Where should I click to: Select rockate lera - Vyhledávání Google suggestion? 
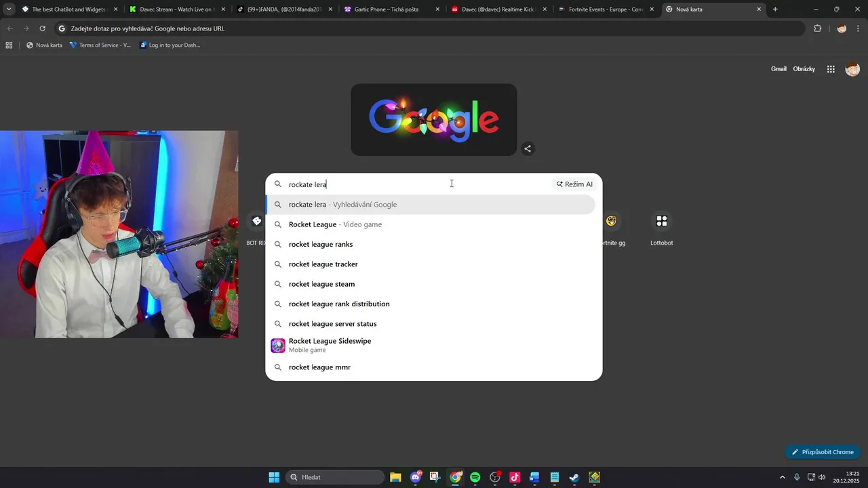[431, 205]
